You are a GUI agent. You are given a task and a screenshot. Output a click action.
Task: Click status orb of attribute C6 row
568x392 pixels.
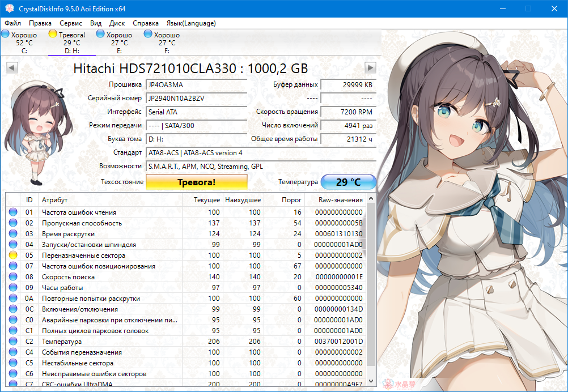click(13, 373)
